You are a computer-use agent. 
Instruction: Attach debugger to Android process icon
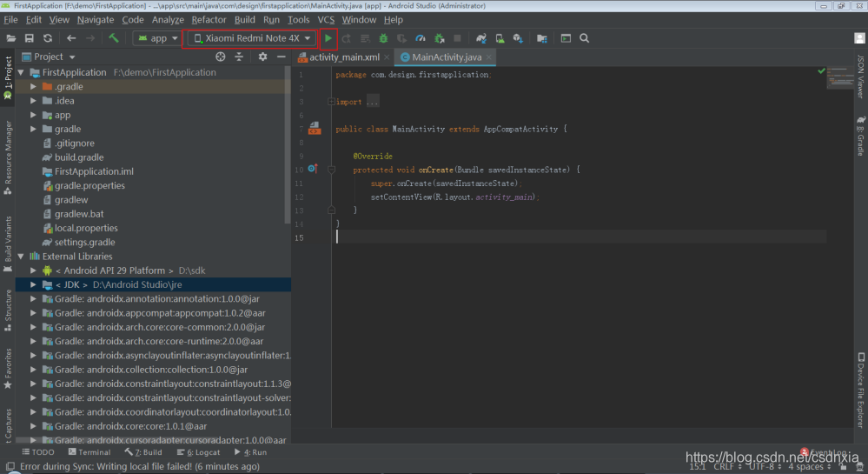[x=439, y=38]
